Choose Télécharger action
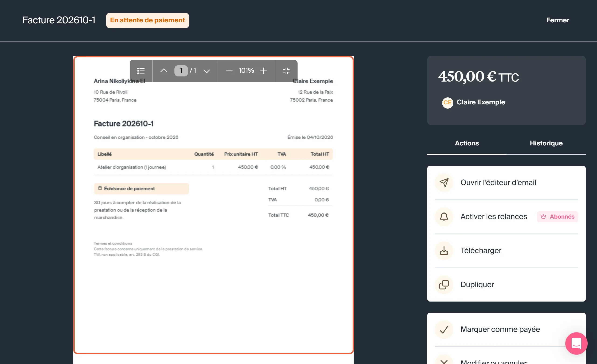The image size is (597, 364). (x=506, y=251)
